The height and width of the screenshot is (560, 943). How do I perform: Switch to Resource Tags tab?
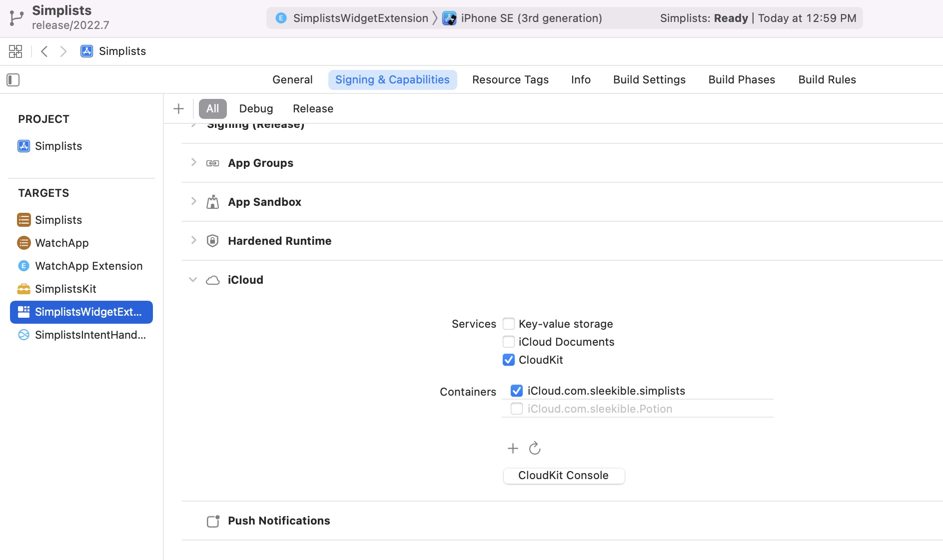[510, 80]
